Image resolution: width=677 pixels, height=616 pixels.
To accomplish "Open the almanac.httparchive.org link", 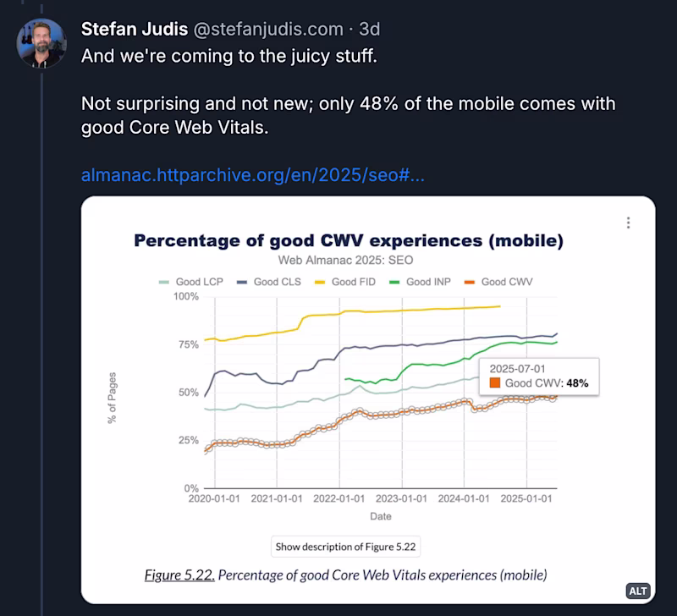I will coord(252,175).
